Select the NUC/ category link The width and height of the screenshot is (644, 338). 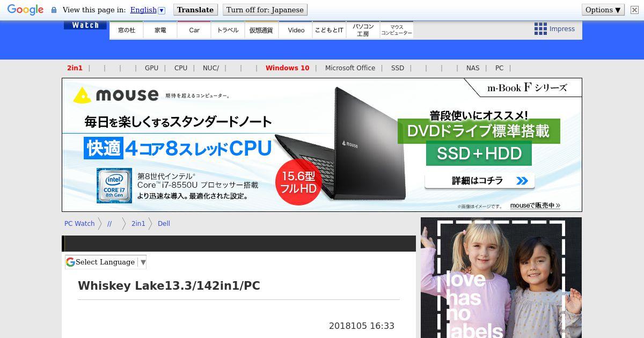point(211,68)
